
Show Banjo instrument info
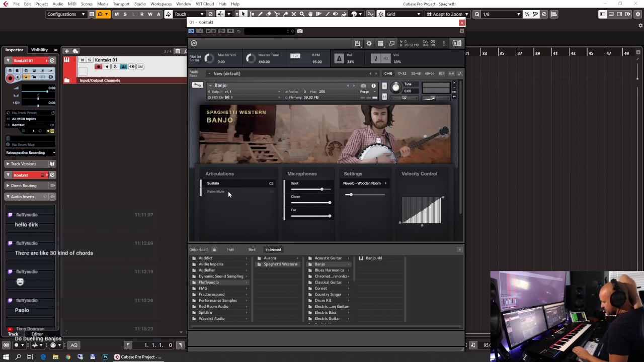[373, 85]
